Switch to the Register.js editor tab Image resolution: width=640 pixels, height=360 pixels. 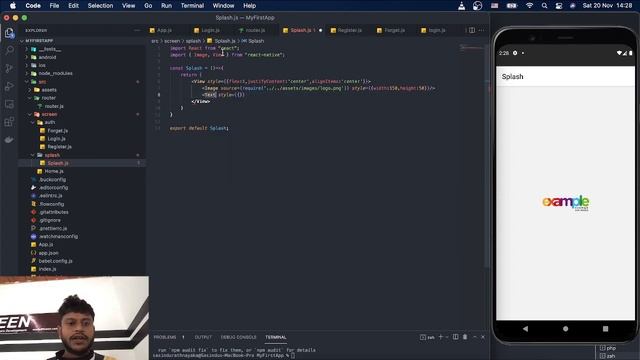pyautogui.click(x=350, y=30)
